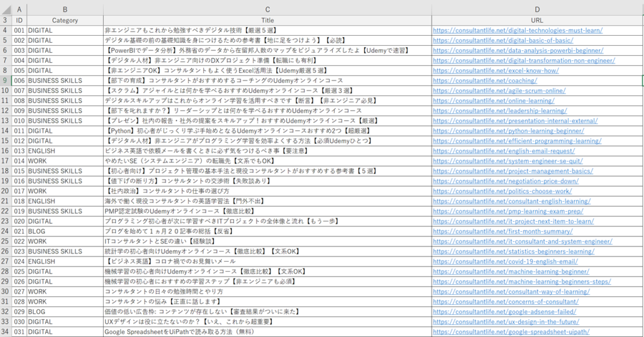The height and width of the screenshot is (337, 644).
Task: Open machine-learning-beginners-steps link
Action: coord(521,282)
